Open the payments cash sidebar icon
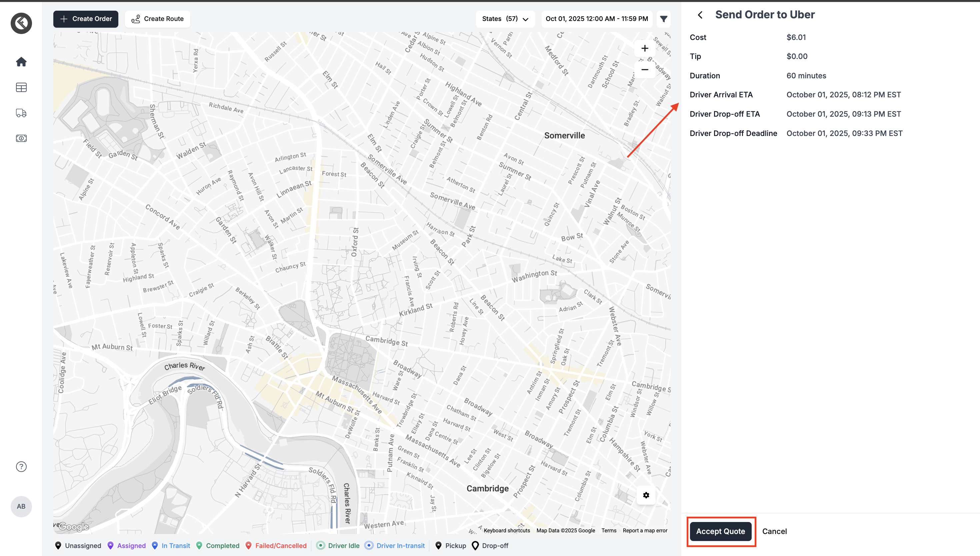Image resolution: width=980 pixels, height=556 pixels. (x=21, y=138)
